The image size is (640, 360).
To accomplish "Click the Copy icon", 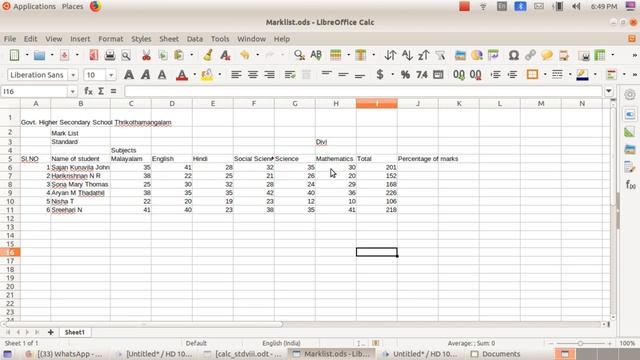I will click(x=162, y=55).
